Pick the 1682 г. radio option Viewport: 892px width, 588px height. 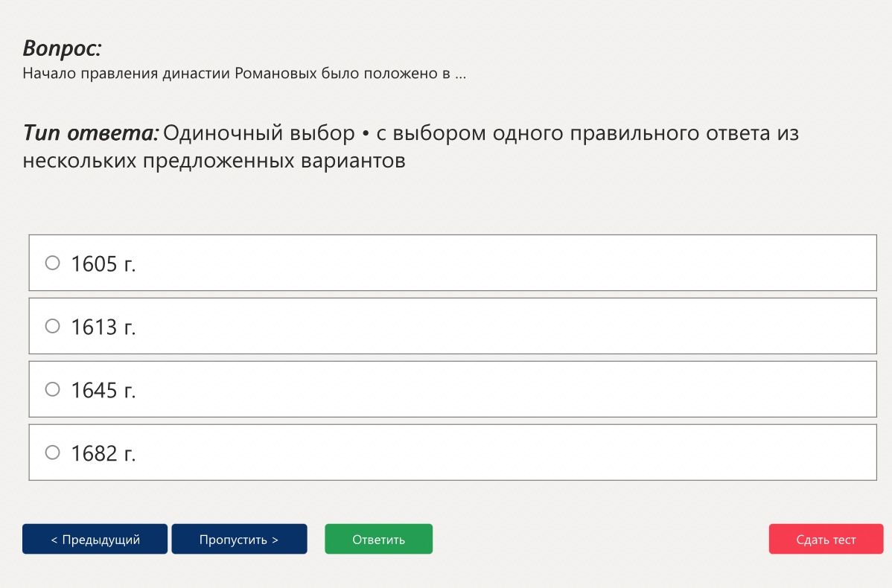(52, 452)
